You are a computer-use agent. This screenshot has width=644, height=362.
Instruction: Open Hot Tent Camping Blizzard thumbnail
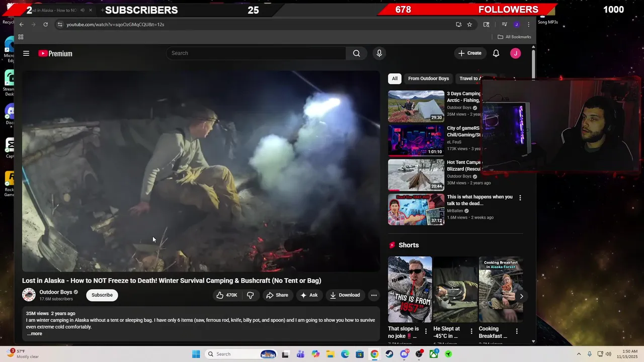[416, 175]
